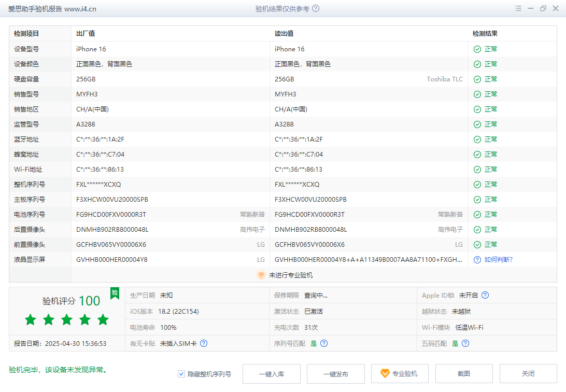Click 读出值 FG9HCD00FXV0000R3T 电池序列号
The image size is (566, 392).
pos(310,215)
